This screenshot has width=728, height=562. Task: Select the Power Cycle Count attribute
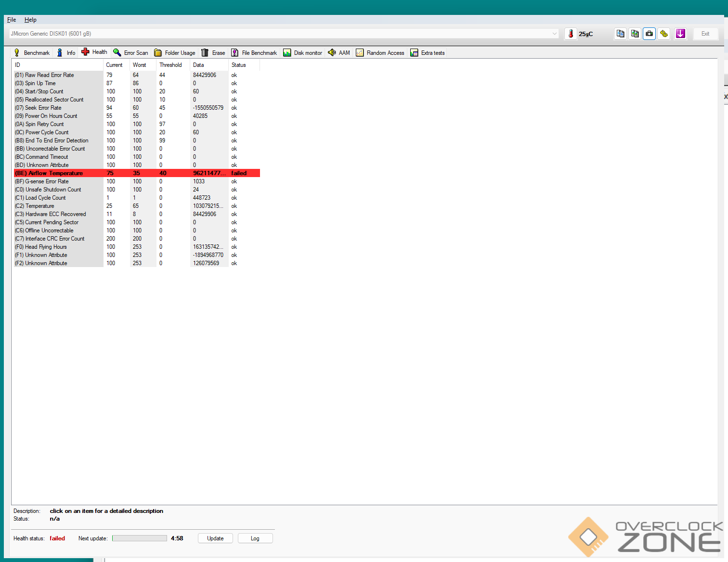pos(137,132)
